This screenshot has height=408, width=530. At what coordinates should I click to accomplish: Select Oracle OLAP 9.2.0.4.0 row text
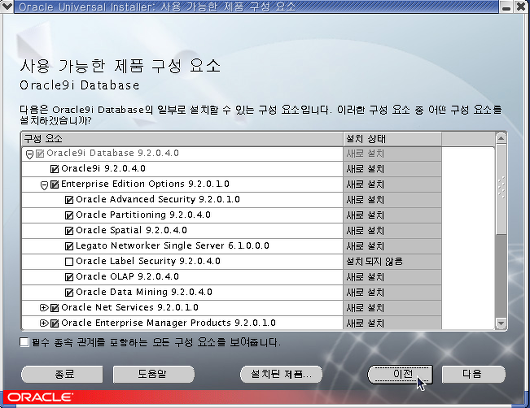[x=127, y=277]
